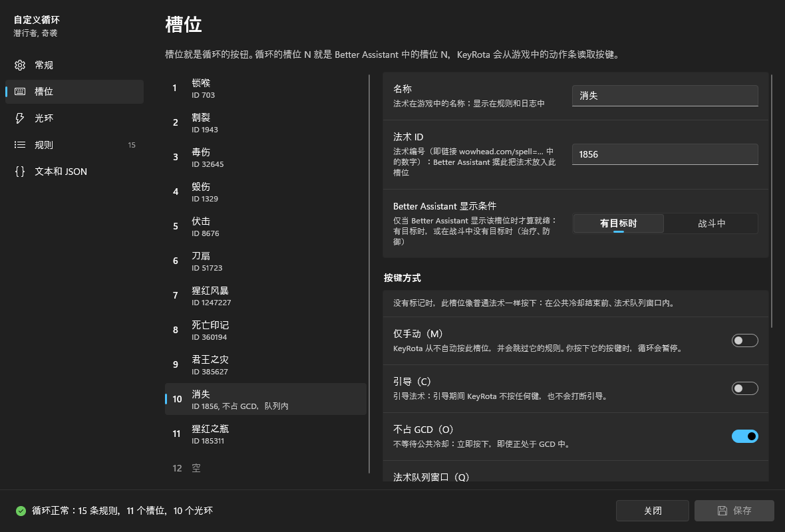Click the 关闭 button

653,511
